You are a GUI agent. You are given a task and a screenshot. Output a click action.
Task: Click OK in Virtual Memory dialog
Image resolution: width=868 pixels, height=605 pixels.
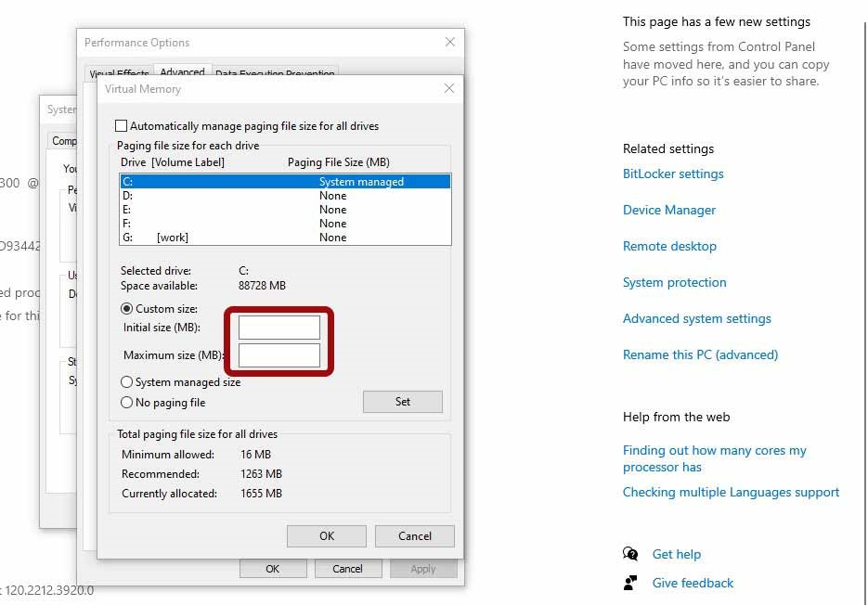(326, 535)
